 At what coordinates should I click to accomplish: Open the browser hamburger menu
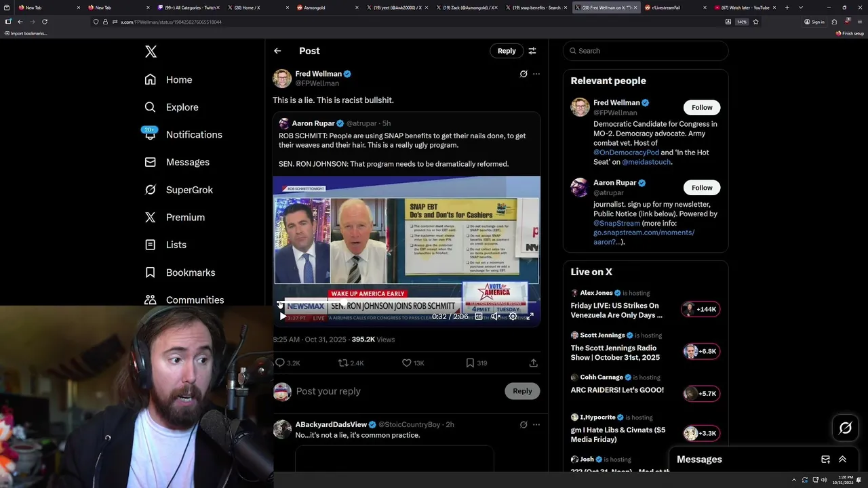tap(859, 22)
